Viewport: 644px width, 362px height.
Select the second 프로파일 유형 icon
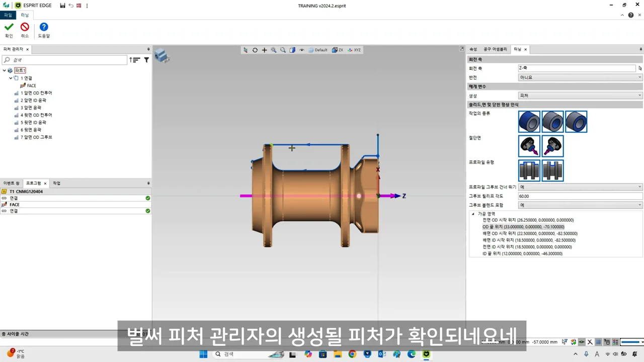tap(552, 170)
